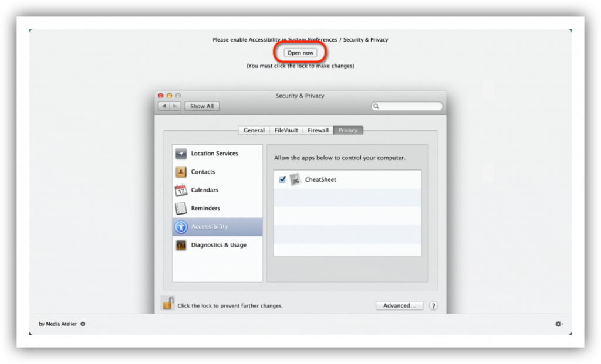The height and width of the screenshot is (364, 601).
Task: Go forward with the right arrow button
Action: [175, 106]
